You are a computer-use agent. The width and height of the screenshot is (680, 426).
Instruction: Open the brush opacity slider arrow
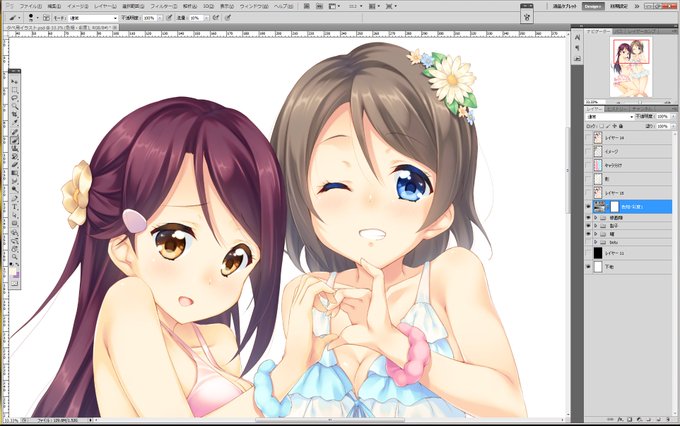[160, 18]
